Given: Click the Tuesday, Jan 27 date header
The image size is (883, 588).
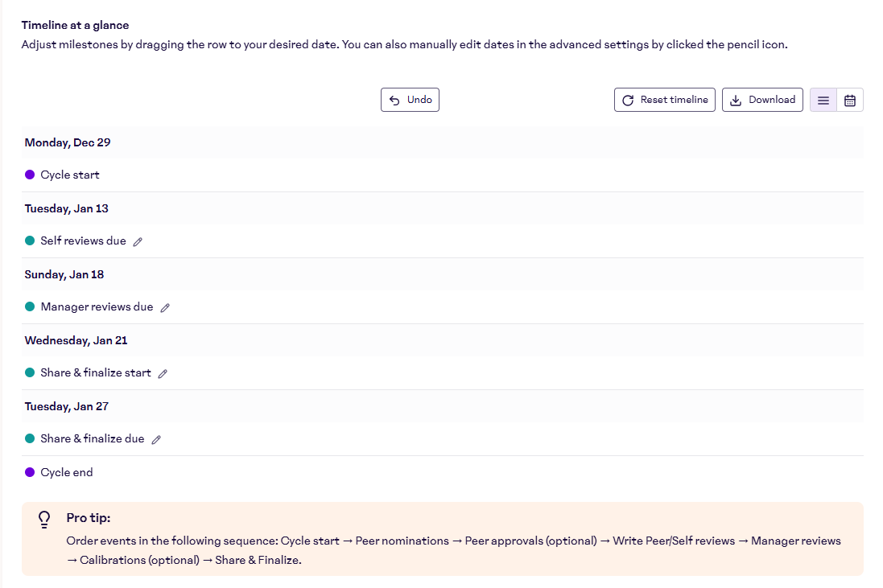Looking at the screenshot, I should [x=67, y=406].
